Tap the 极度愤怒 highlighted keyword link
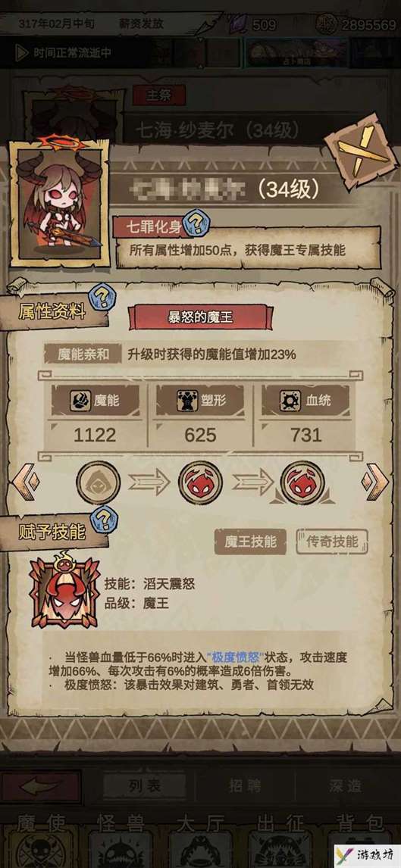Viewport: 401px width, 868px height. pyautogui.click(x=236, y=657)
